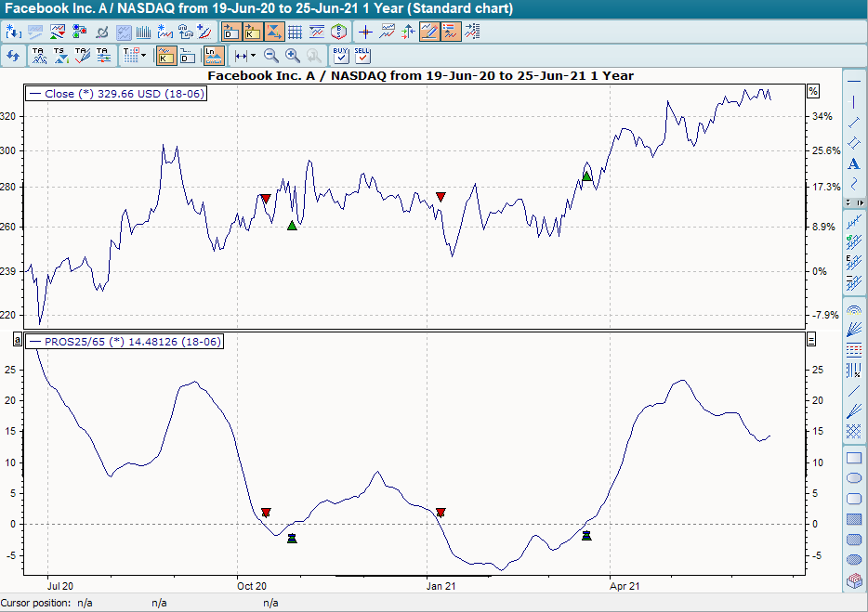
Task: Pick the rectangle drawing tool
Action: [x=853, y=457]
